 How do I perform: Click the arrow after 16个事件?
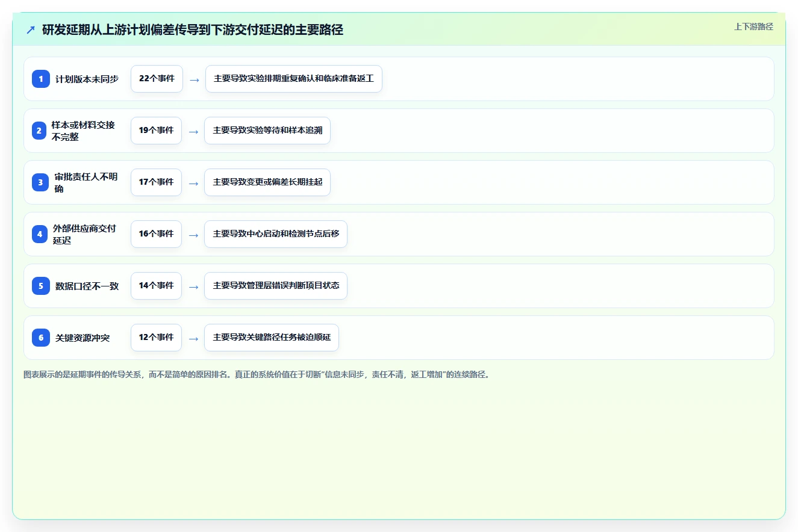pyautogui.click(x=193, y=235)
